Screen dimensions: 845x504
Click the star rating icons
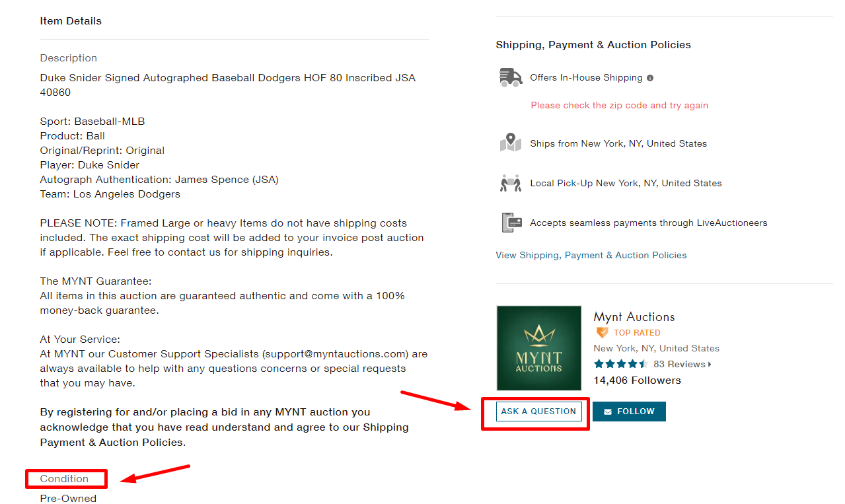[620, 364]
